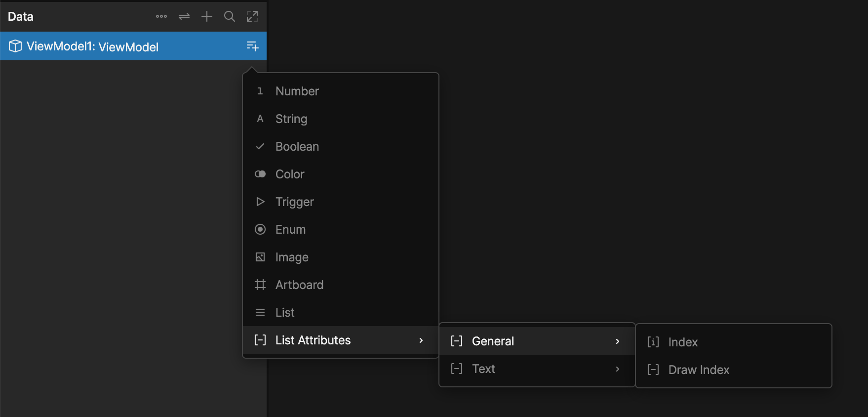
Task: Expand the Data panel to full view
Action: 252,16
